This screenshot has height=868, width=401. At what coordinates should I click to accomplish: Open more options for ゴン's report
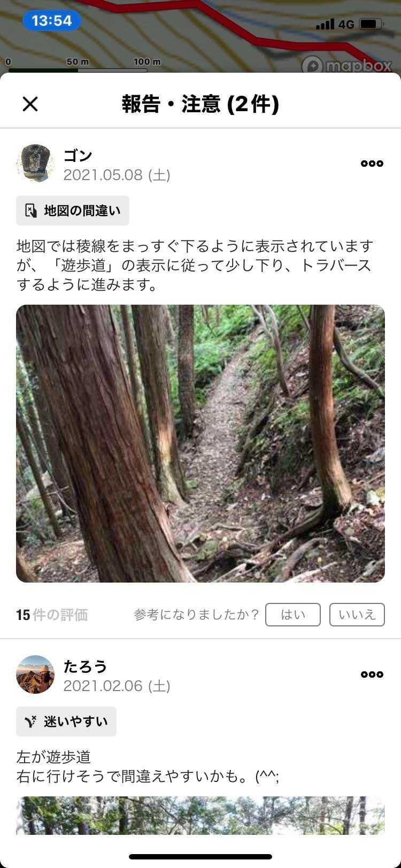[372, 164]
